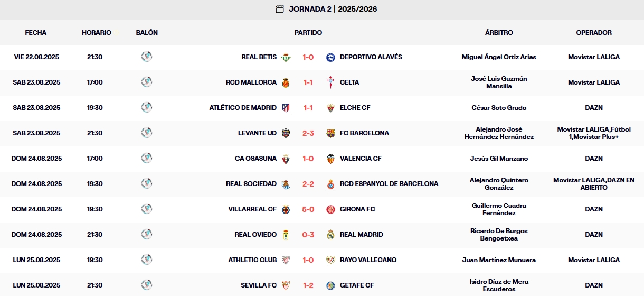Image resolution: width=644 pixels, height=296 pixels.
Task: Click the Getafe CF club crest
Action: pos(331,285)
